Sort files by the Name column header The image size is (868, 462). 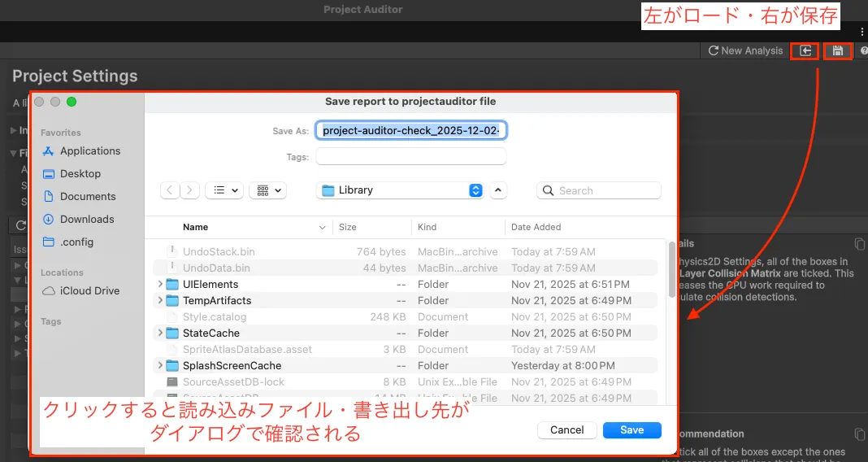pos(196,228)
